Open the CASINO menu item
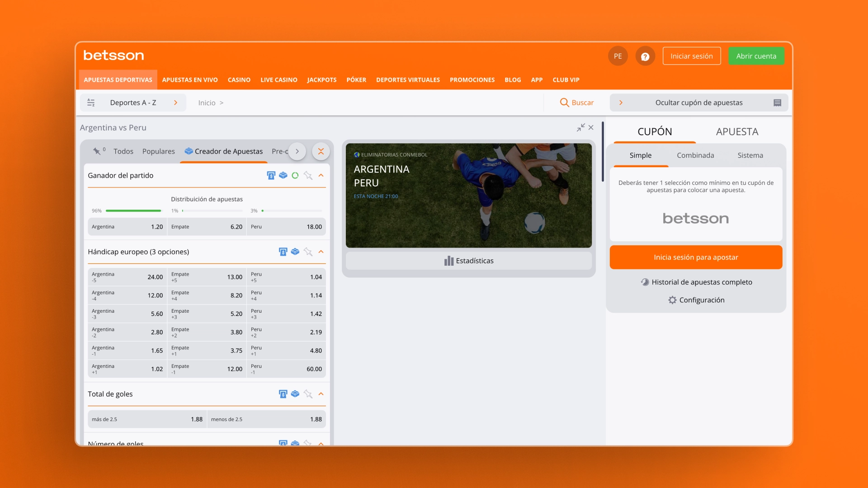Screen dimensions: 868x488 tap(239, 80)
